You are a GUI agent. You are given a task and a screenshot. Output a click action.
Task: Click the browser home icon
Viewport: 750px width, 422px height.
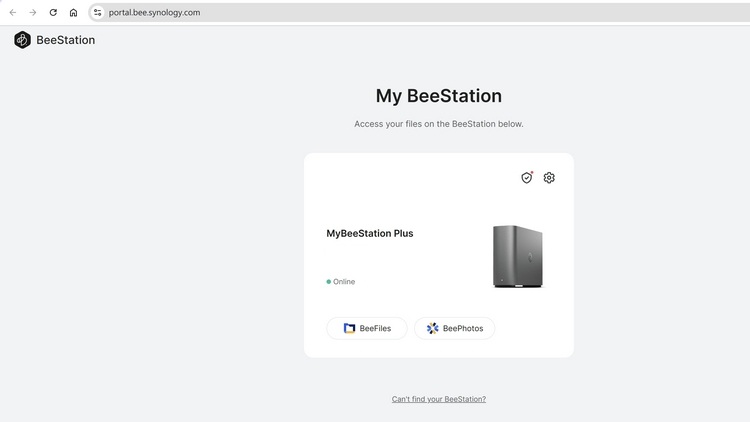coord(73,12)
